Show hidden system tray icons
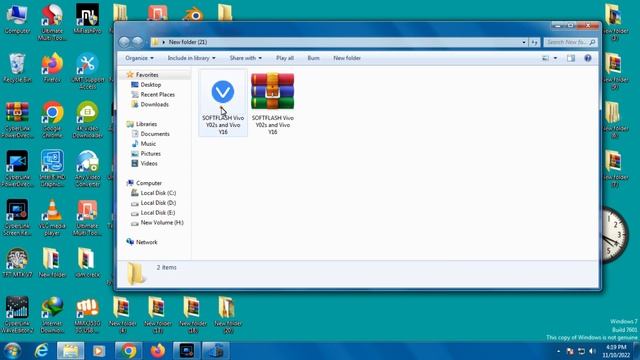This screenshot has height=360, width=640. click(558, 351)
